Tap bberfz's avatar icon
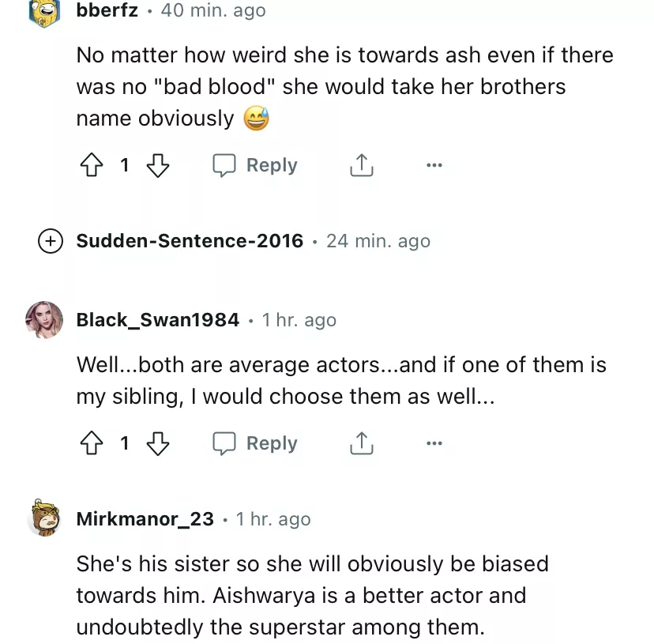The image size is (654, 644). pyautogui.click(x=44, y=12)
